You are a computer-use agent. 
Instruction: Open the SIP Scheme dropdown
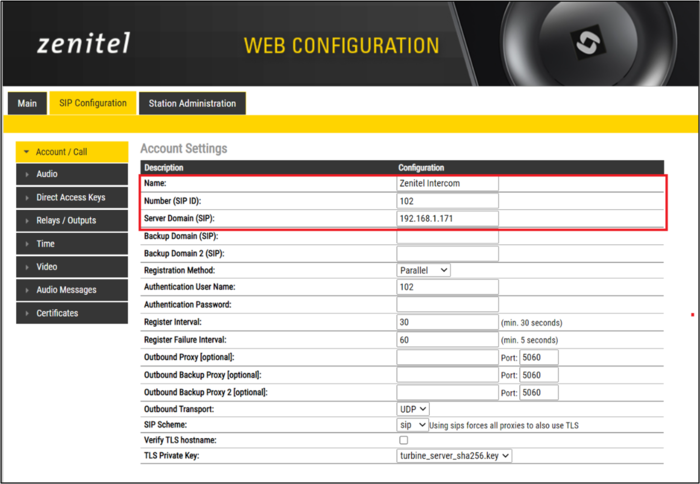coord(412,425)
